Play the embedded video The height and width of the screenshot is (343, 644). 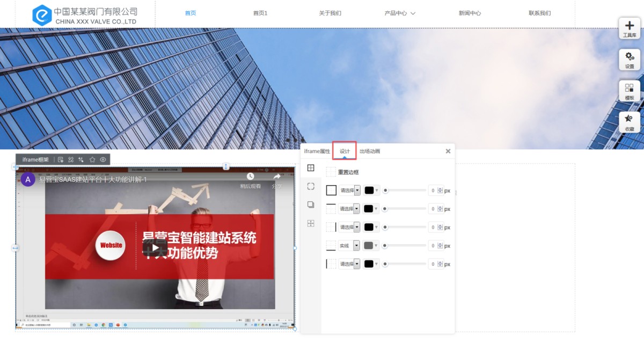pos(155,247)
